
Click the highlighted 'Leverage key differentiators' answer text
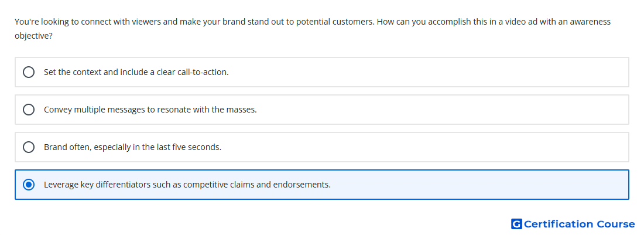(x=187, y=185)
